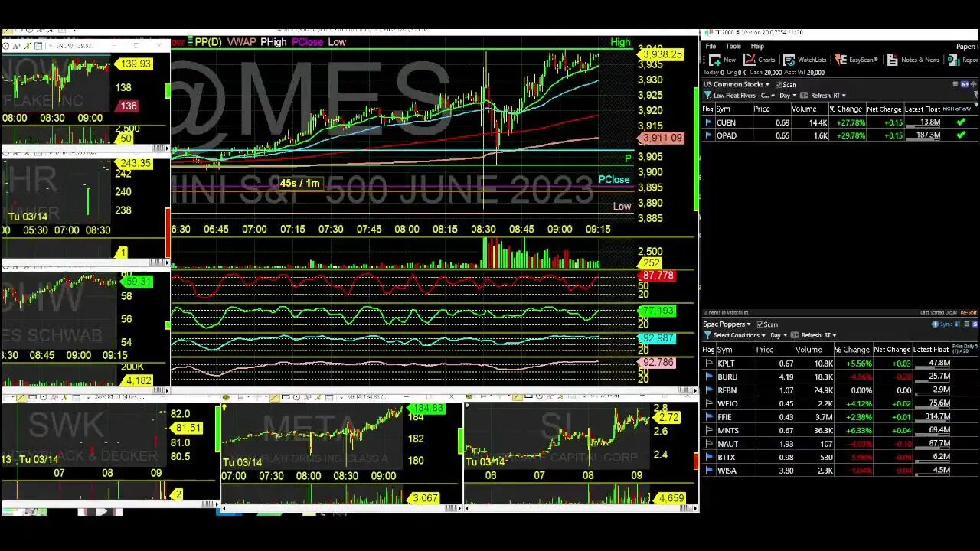Click the refresh timer icon in US Common Stocks
This screenshot has height=551, width=980.
pyautogui.click(x=805, y=96)
